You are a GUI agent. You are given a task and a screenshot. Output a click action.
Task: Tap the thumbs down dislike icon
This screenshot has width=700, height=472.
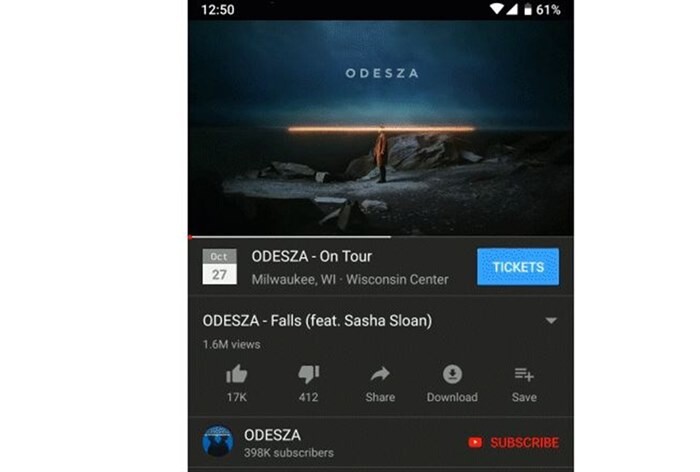tap(308, 374)
